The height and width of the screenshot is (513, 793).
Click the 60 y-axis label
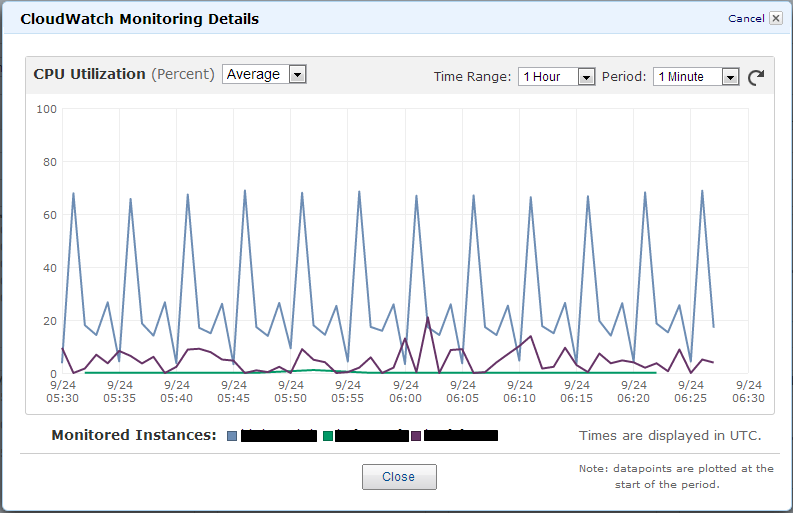point(50,215)
